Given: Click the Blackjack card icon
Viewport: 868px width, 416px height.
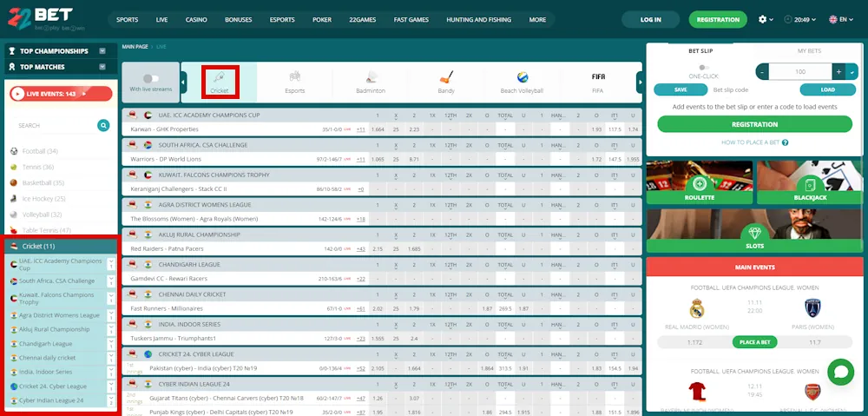Looking at the screenshot, I should (x=809, y=183).
